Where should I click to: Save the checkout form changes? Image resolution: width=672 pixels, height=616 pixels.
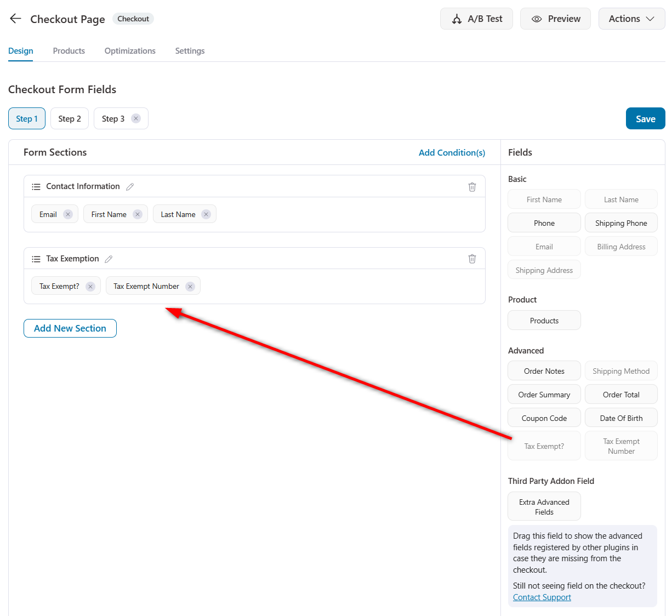pos(645,118)
